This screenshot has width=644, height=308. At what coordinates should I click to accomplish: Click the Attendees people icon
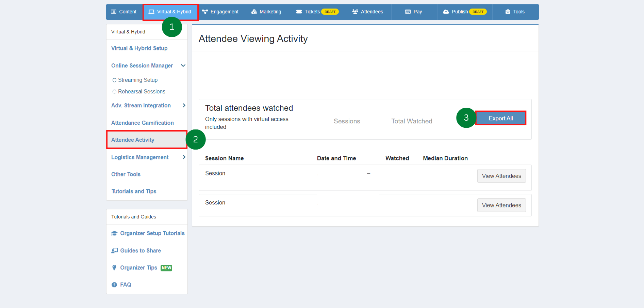(x=355, y=12)
